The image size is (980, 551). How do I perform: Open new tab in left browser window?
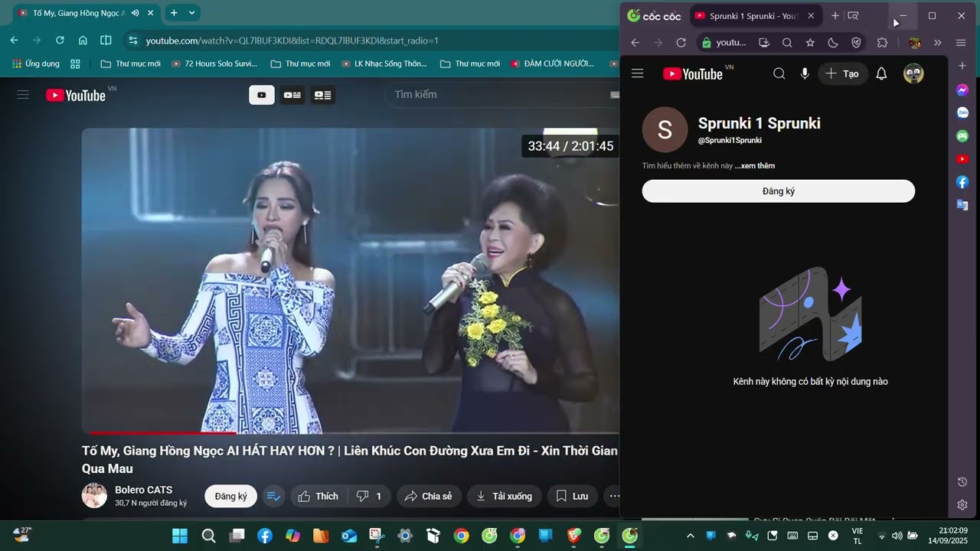click(174, 13)
